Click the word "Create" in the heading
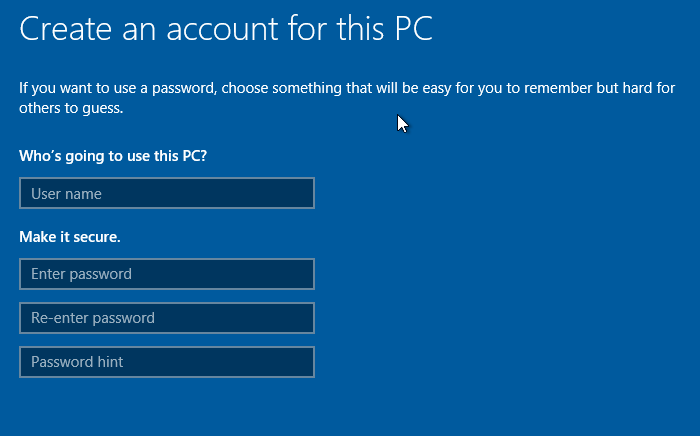The height and width of the screenshot is (436, 700). point(65,29)
